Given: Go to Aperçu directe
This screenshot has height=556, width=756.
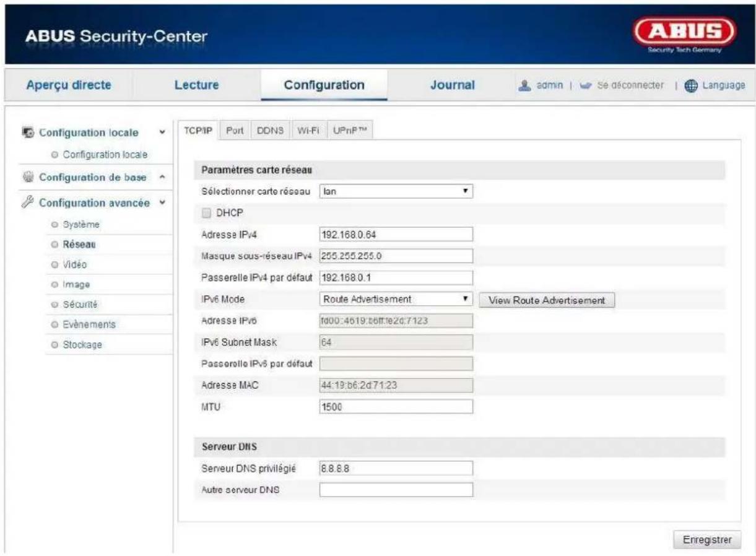Looking at the screenshot, I should point(68,85).
